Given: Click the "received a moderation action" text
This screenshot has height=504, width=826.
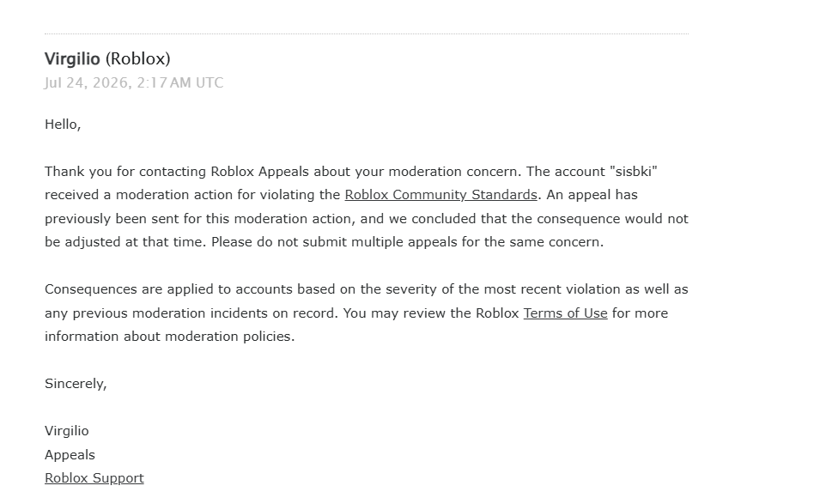Looking at the screenshot, I should coord(138,195).
